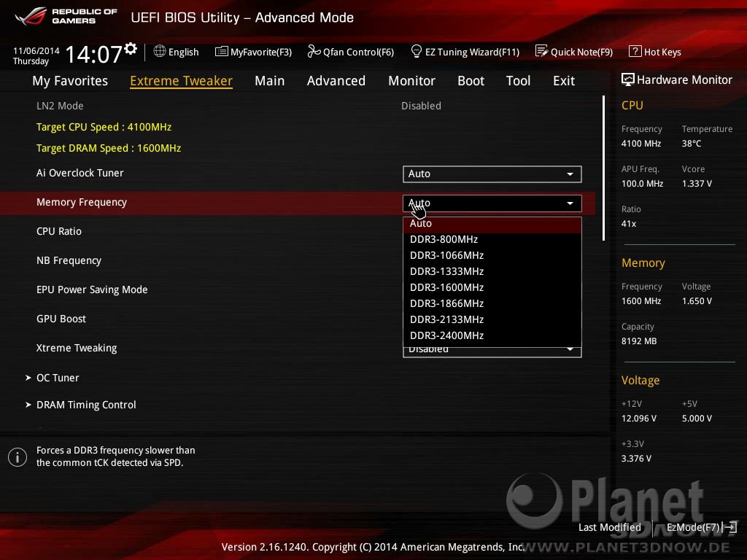Screen dimensions: 747x560
Task: Switch to EzMode(F7)
Action: click(x=702, y=527)
